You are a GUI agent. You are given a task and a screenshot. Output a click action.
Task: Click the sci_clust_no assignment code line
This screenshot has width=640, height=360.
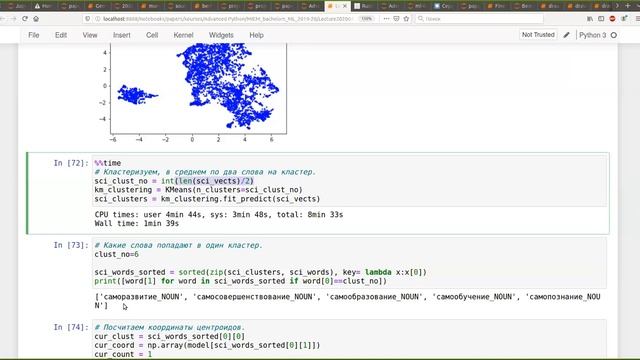click(x=174, y=181)
